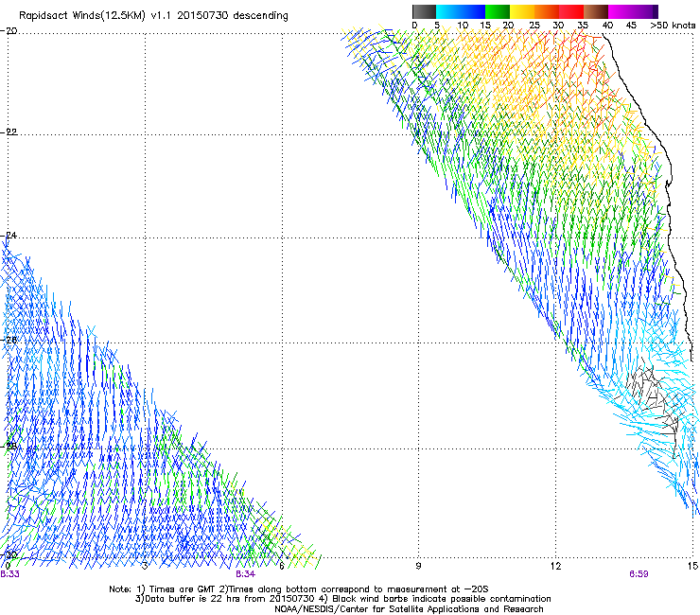Click the chart title 'Rapidsact Winds(12.5KM) v1.1 20150730 descending'
700x615 pixels.
[x=153, y=16]
